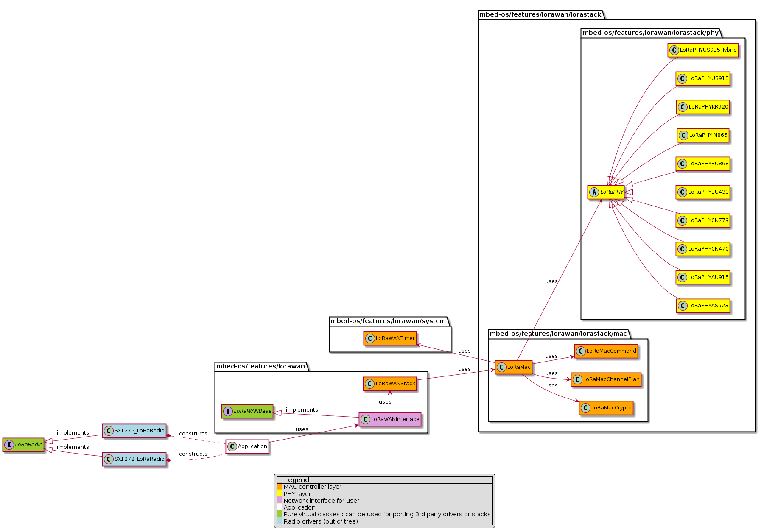This screenshot has height=532, width=764.
Task: Click the abstract class icon on LoRaPHY
Action: tap(594, 192)
